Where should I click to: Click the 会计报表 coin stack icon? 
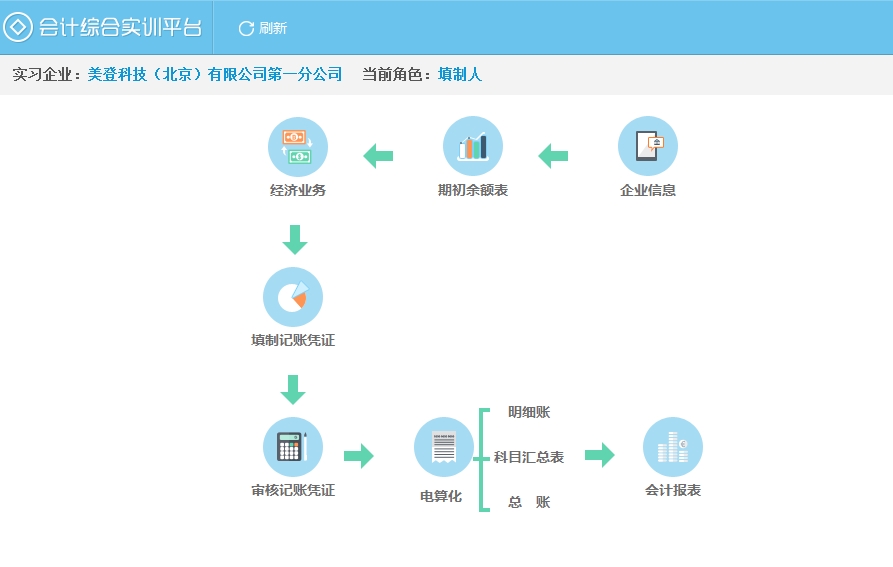pos(672,447)
